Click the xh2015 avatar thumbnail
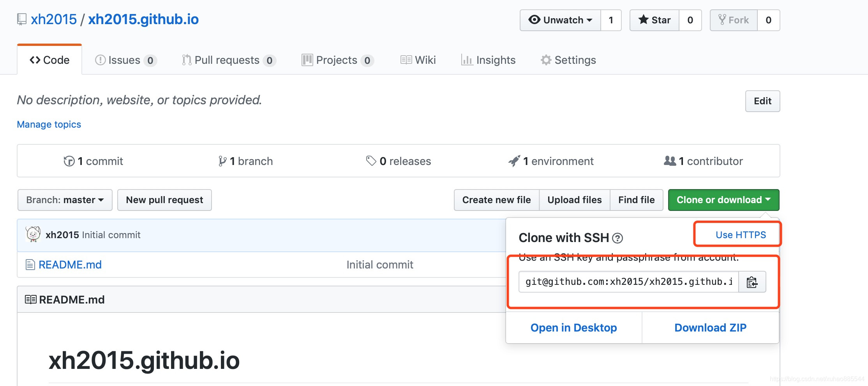The width and height of the screenshot is (868, 386). click(33, 234)
